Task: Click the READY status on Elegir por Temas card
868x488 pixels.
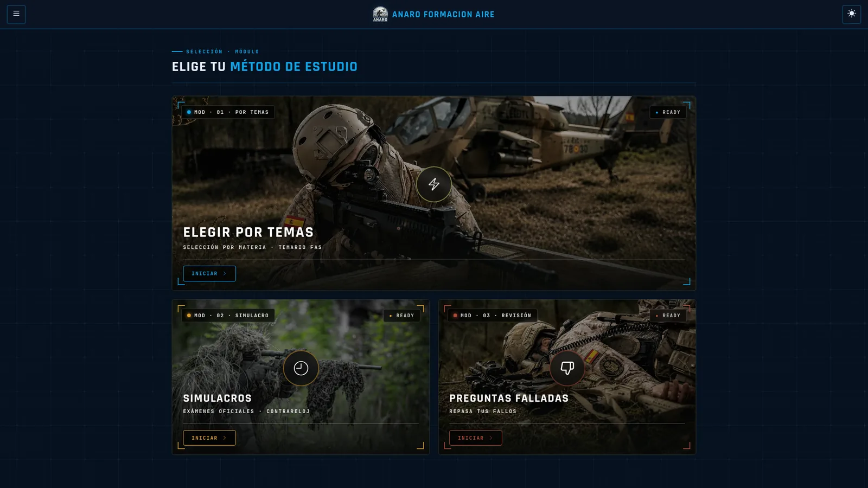Action: coord(668,112)
